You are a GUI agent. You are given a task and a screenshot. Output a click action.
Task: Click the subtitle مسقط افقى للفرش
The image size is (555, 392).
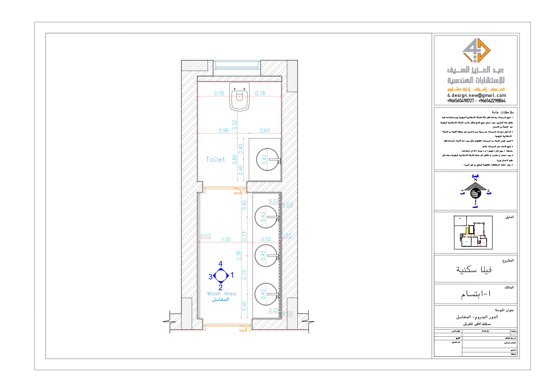pyautogui.click(x=477, y=324)
